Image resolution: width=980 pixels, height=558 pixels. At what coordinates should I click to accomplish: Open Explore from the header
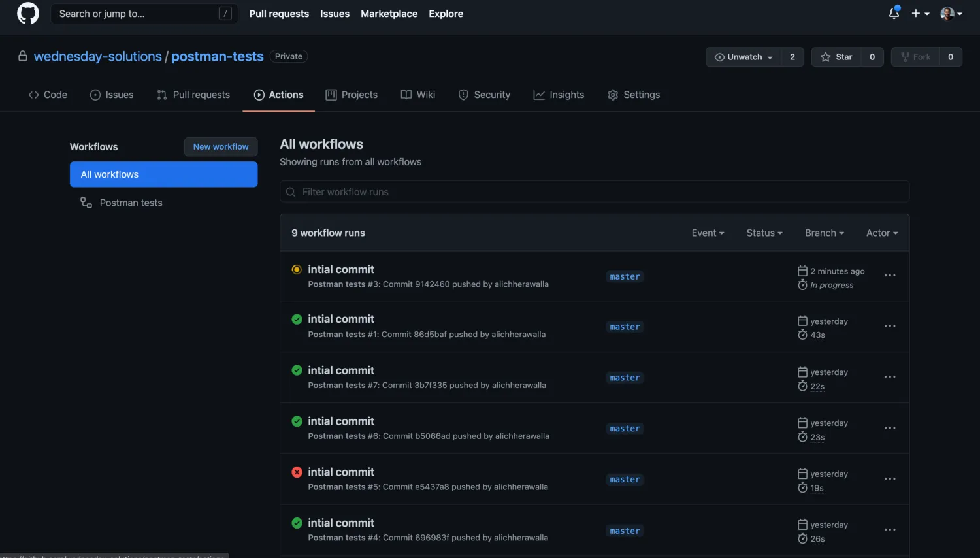[446, 14]
